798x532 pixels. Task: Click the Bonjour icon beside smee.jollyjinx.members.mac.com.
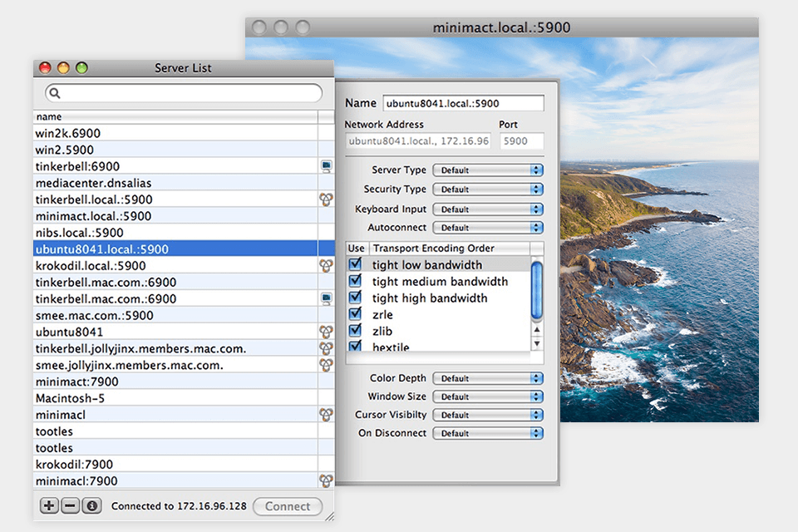(x=325, y=365)
